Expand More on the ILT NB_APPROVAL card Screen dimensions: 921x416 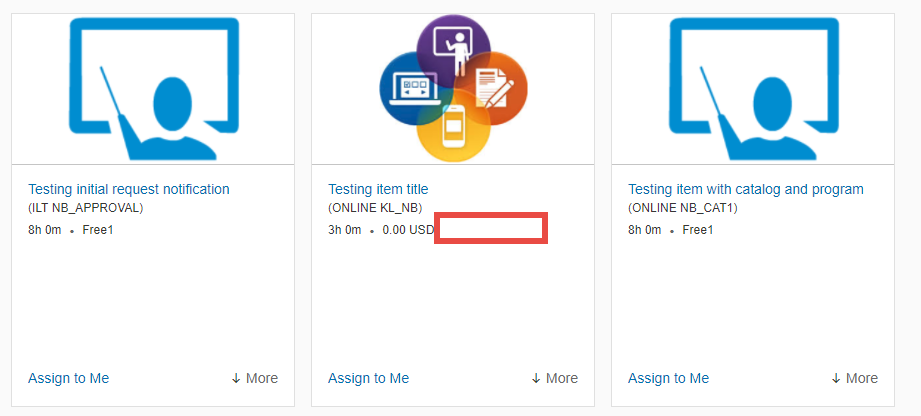pos(254,378)
